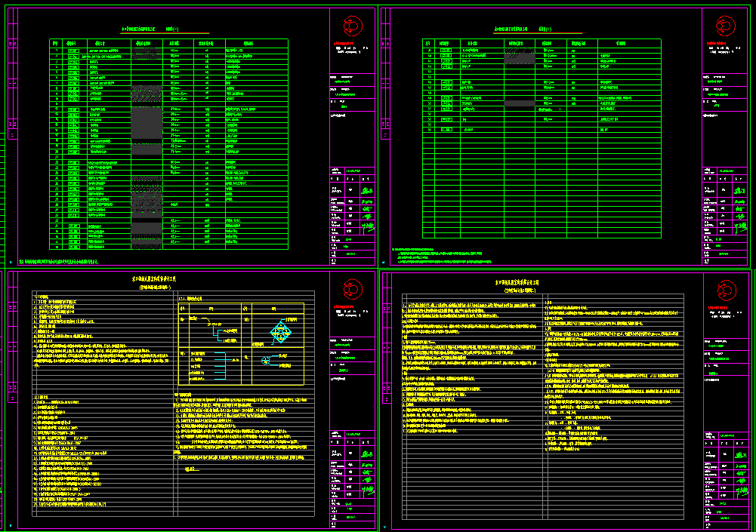This screenshot has width=756, height=532.
Task: Click the cyan diamond symbol in the yellow legend
Action: point(281,331)
